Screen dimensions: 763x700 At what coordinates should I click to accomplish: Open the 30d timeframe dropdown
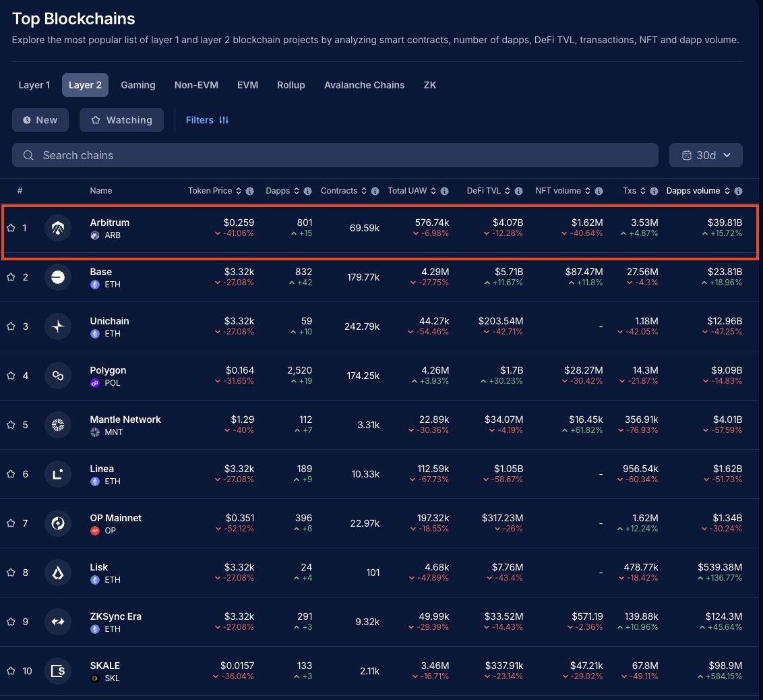706,154
